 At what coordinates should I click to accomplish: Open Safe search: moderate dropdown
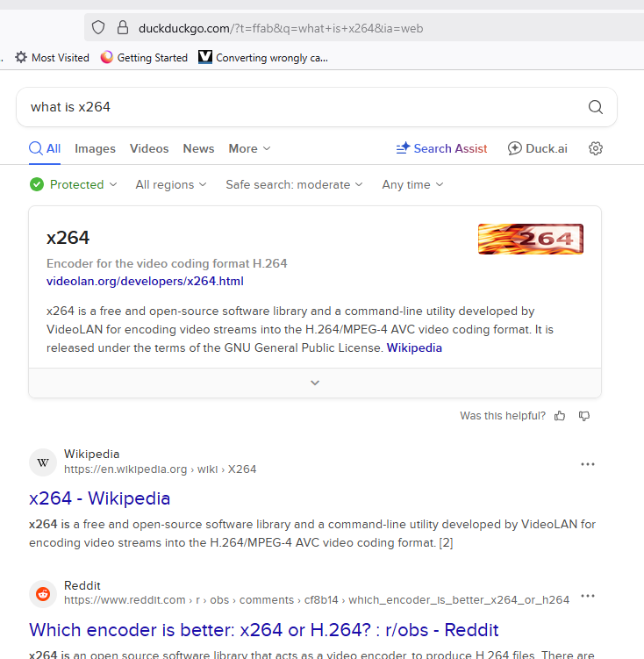click(294, 184)
